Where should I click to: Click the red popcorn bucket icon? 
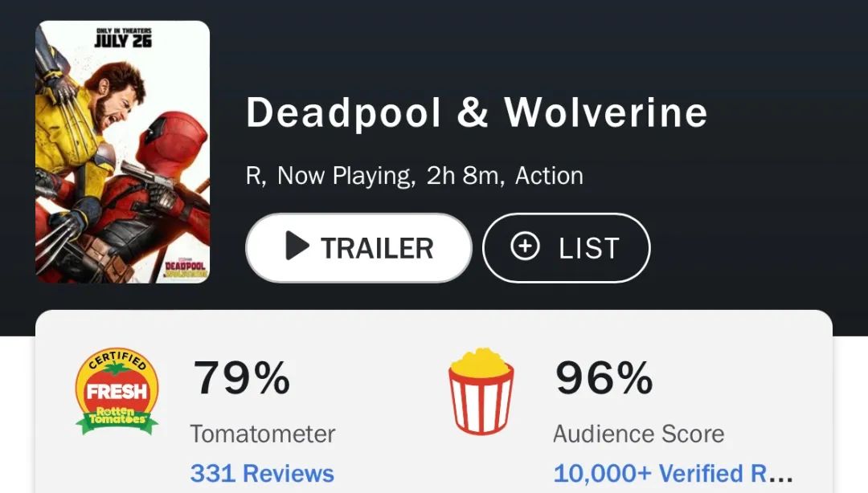481,391
